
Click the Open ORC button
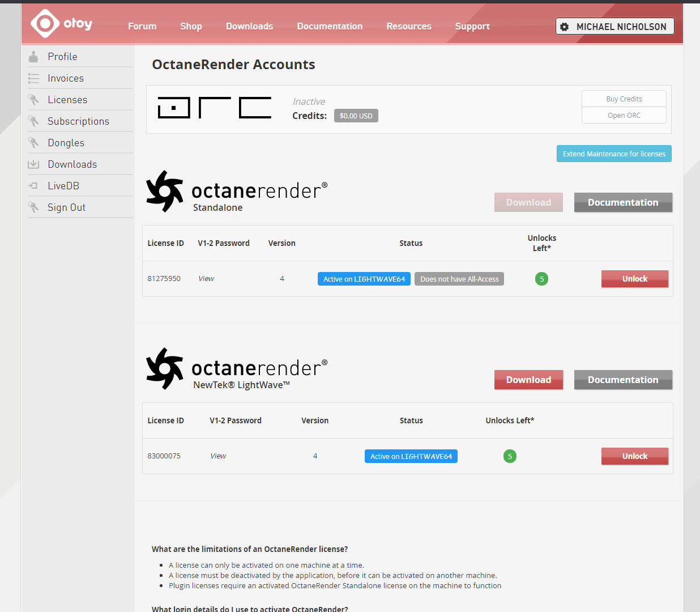[624, 115]
